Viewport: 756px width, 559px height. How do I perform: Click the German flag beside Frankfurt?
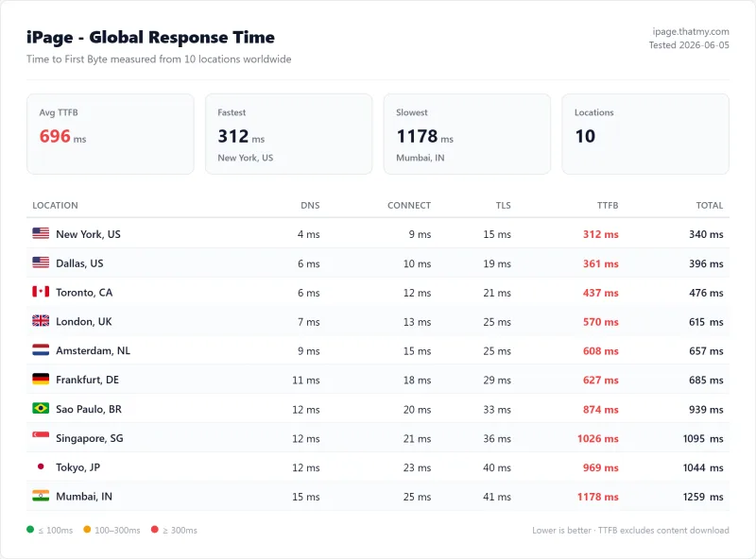click(41, 380)
